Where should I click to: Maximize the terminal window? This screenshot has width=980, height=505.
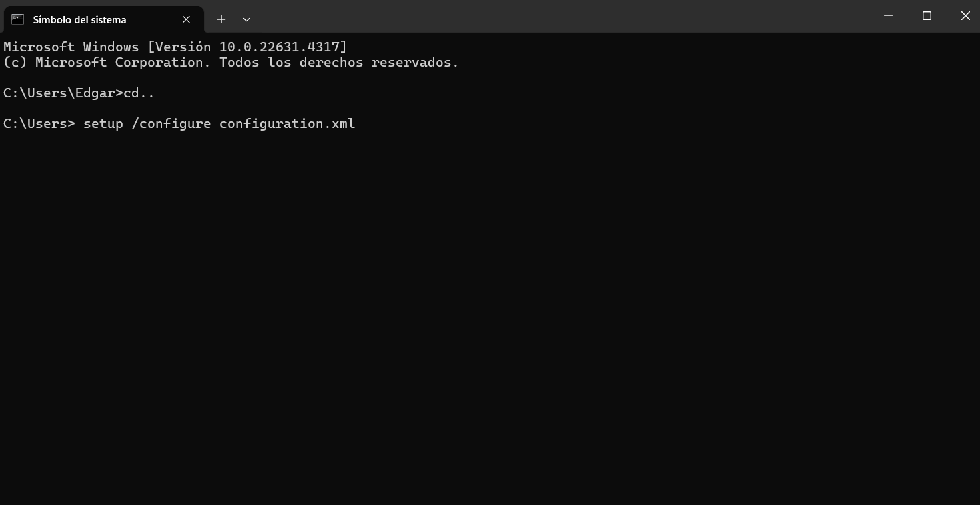pos(927,16)
